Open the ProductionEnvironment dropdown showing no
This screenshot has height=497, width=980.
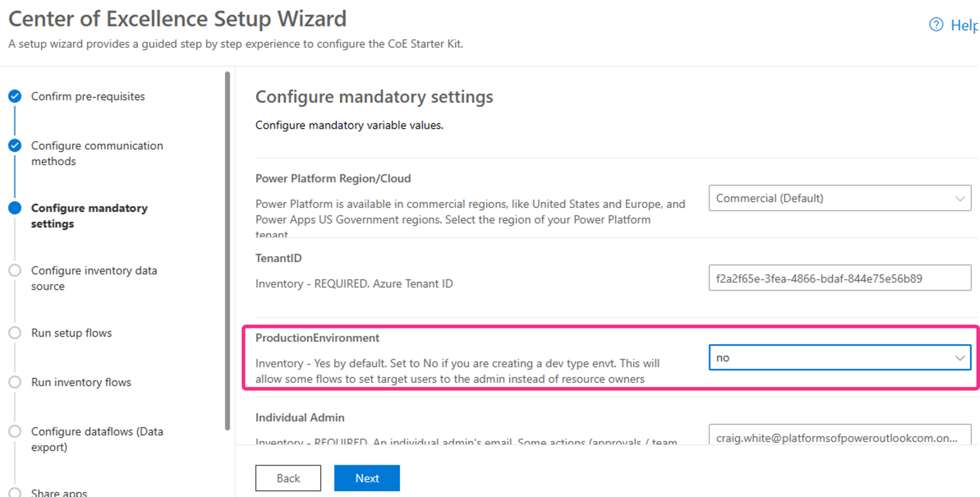coord(839,357)
